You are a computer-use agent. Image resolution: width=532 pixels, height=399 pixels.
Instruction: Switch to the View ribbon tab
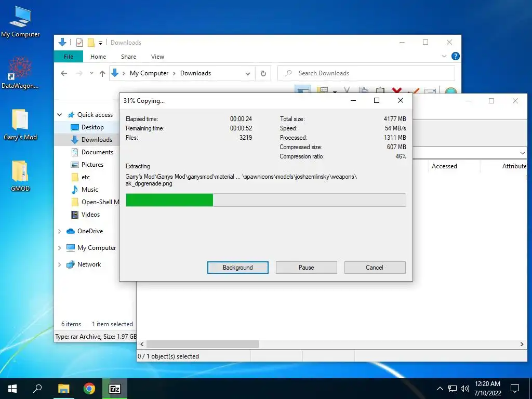(x=157, y=57)
